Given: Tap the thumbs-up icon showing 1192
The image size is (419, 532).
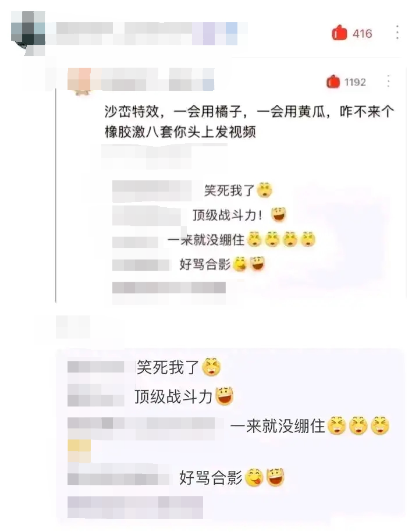Looking at the screenshot, I should 333,81.
